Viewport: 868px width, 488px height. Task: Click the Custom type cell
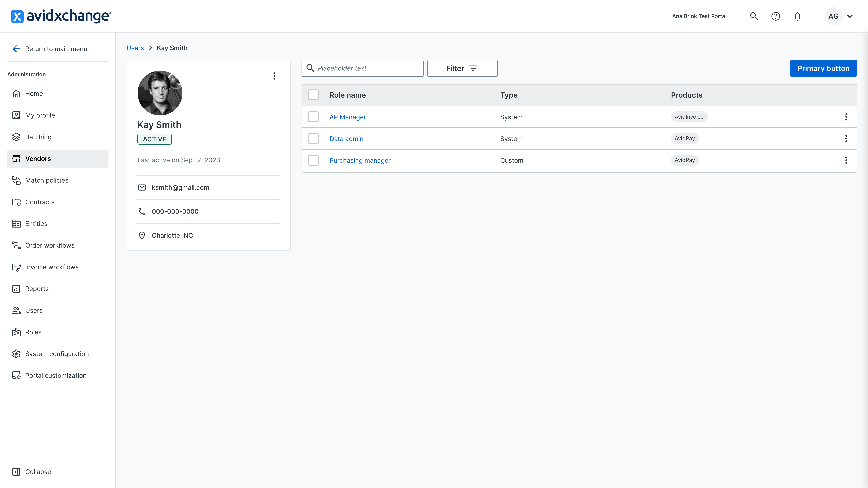pos(512,161)
